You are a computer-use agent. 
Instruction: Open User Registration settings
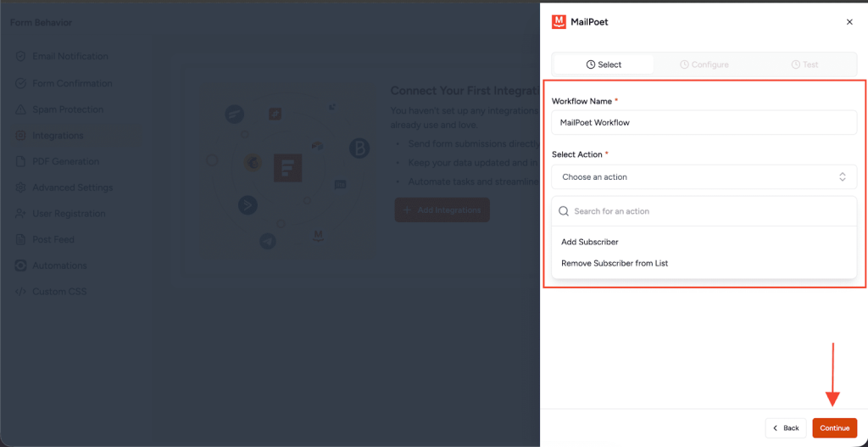[69, 214]
